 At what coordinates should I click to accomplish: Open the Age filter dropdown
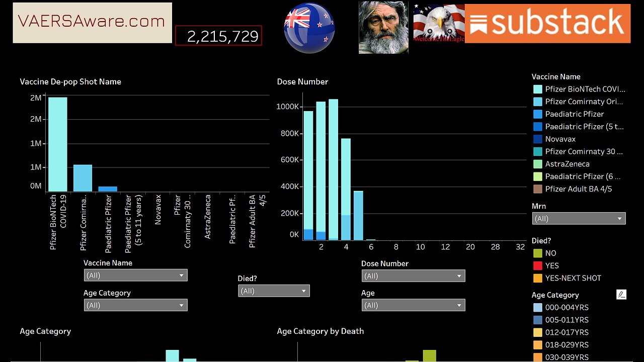click(413, 305)
